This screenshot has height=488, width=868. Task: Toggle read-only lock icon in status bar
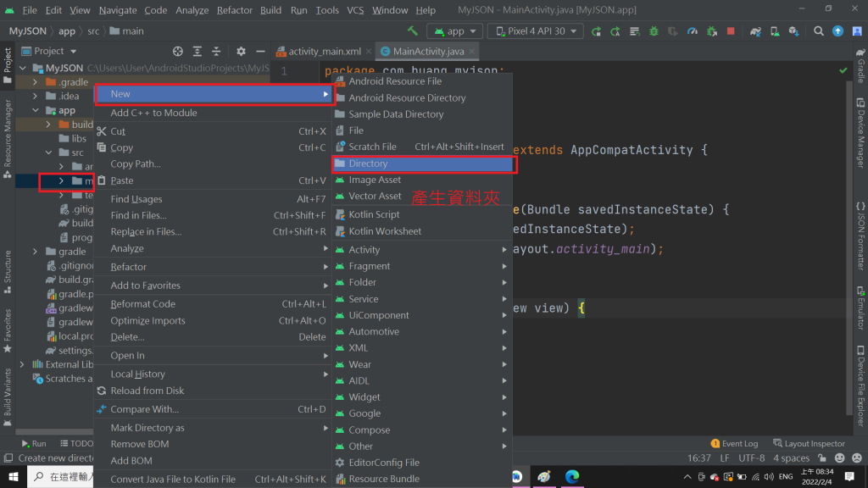tap(822, 458)
